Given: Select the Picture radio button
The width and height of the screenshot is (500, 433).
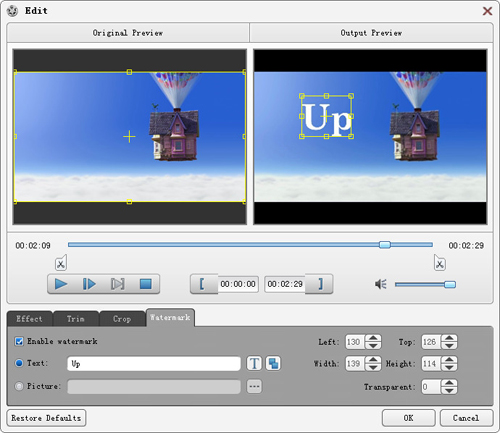Looking at the screenshot, I should tap(19, 386).
